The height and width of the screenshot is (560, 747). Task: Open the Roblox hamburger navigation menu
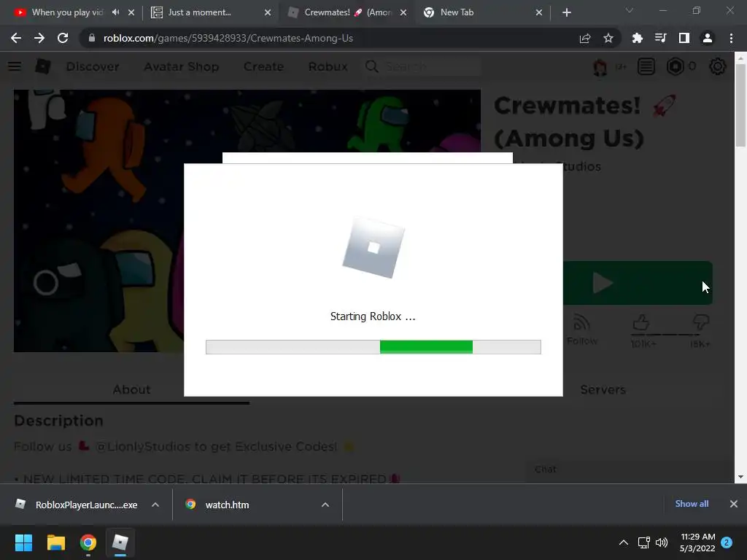click(x=15, y=66)
